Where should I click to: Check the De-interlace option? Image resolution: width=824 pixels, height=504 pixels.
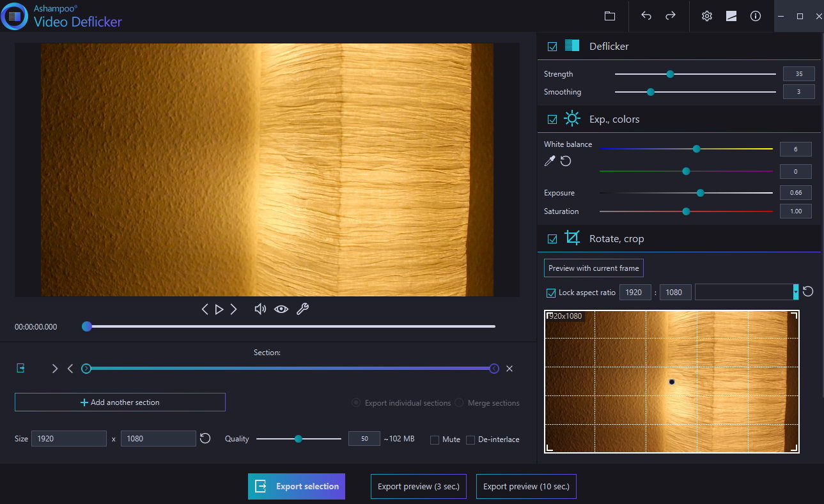(x=470, y=439)
